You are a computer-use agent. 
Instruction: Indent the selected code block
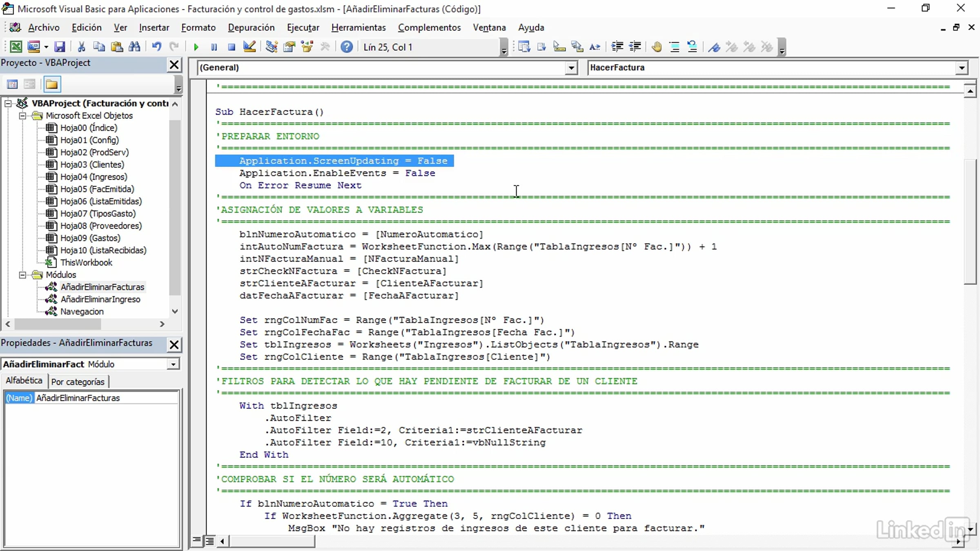pyautogui.click(x=617, y=47)
